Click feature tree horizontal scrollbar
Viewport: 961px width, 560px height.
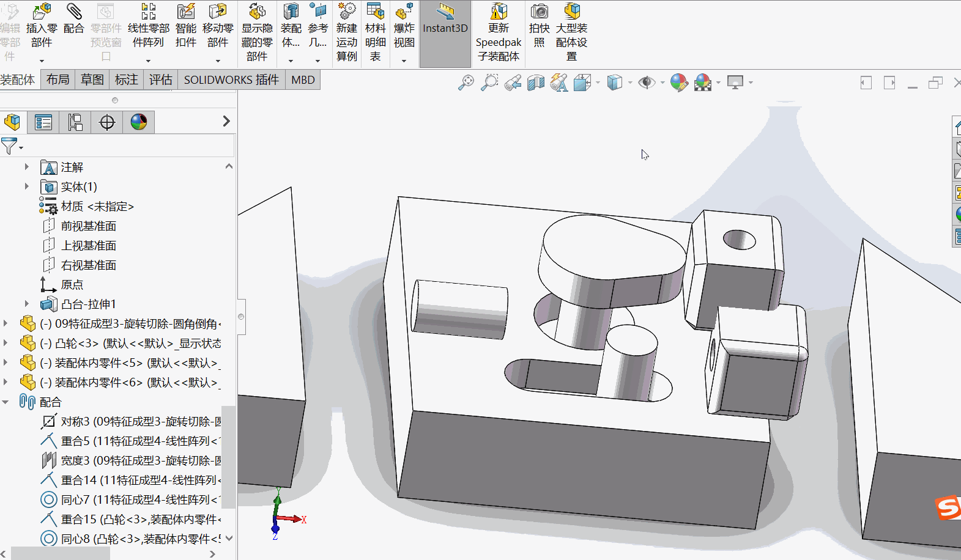[60, 554]
